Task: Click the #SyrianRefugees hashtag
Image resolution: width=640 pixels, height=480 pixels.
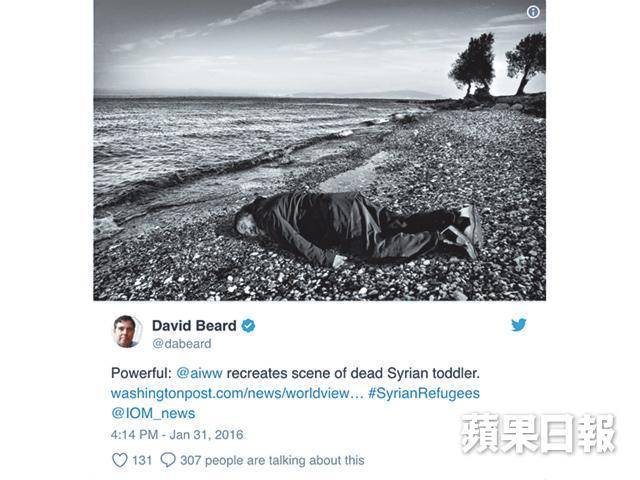Action: click(x=424, y=393)
